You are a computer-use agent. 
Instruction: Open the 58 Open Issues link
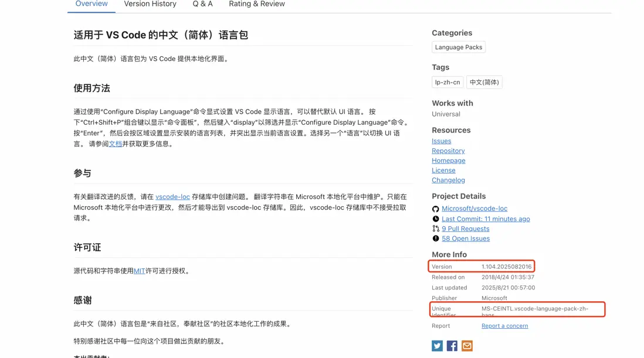[466, 238]
